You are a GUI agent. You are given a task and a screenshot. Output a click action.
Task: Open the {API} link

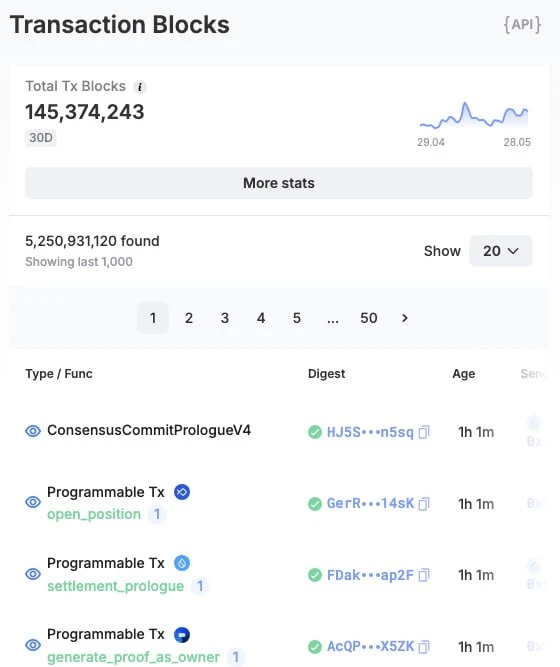(522, 25)
